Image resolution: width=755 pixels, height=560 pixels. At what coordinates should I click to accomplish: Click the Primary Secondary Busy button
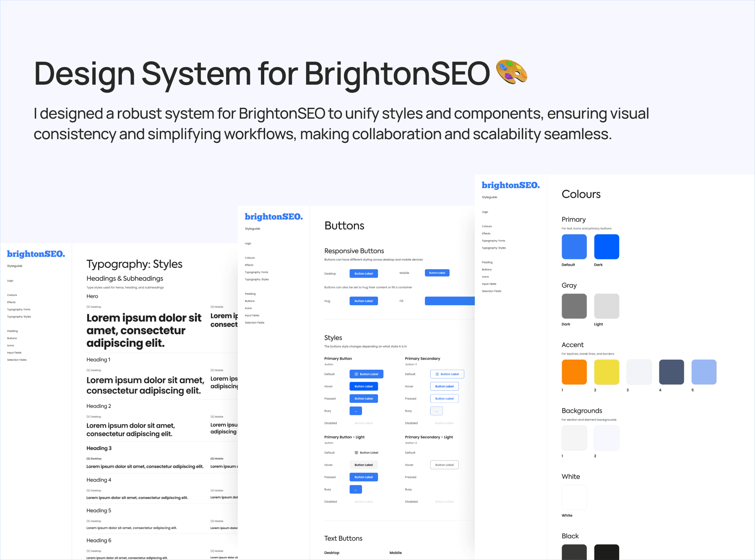tap(437, 411)
